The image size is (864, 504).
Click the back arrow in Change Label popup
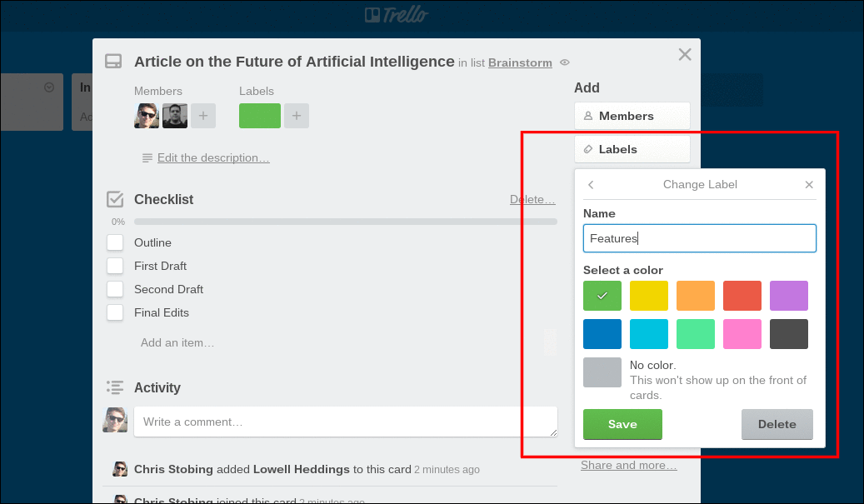click(x=591, y=185)
